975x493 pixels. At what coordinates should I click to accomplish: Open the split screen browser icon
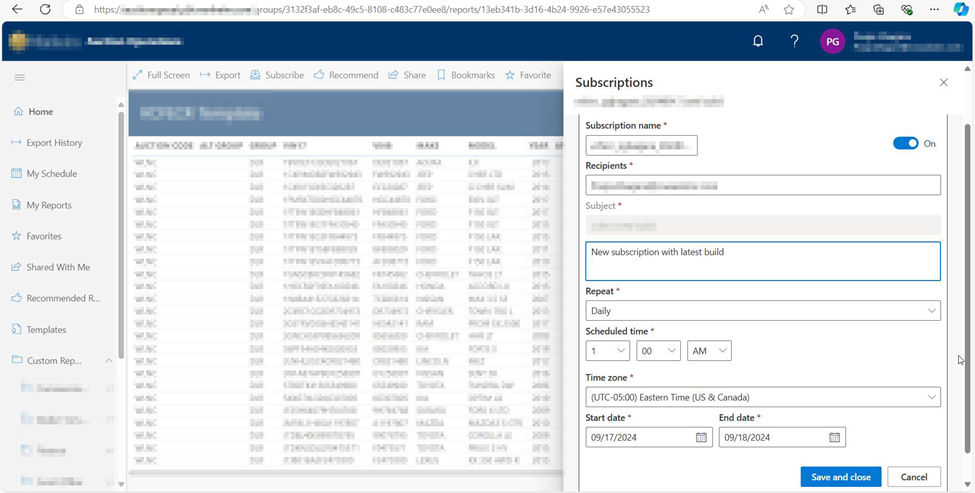coord(821,9)
